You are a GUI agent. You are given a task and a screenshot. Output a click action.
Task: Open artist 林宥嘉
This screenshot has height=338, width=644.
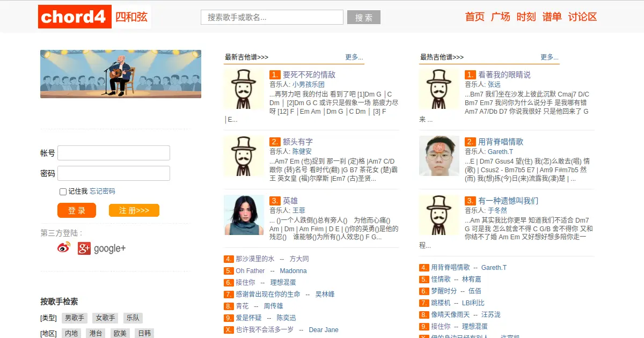(x=472, y=279)
